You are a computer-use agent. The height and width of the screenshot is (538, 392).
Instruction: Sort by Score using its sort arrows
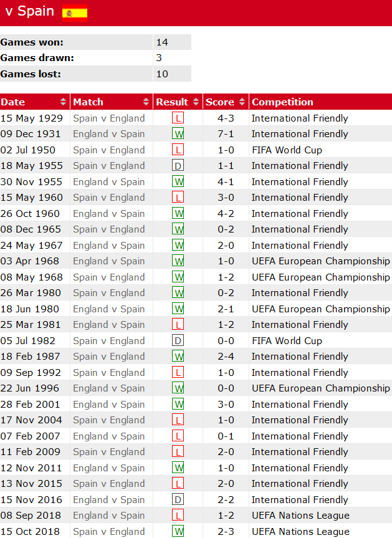(x=242, y=102)
